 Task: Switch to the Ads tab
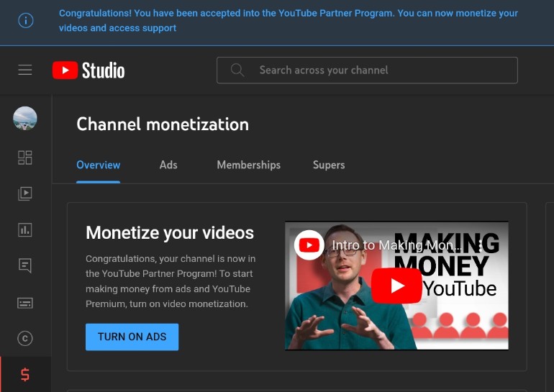pos(168,165)
